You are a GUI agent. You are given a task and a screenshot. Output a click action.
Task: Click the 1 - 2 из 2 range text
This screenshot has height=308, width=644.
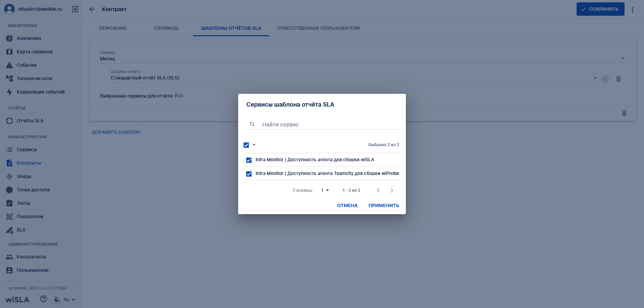click(351, 190)
